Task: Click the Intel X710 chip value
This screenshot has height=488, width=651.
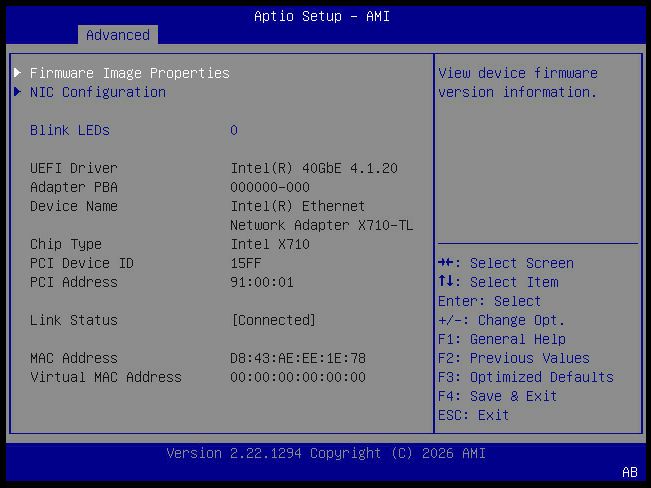Action: coord(270,244)
